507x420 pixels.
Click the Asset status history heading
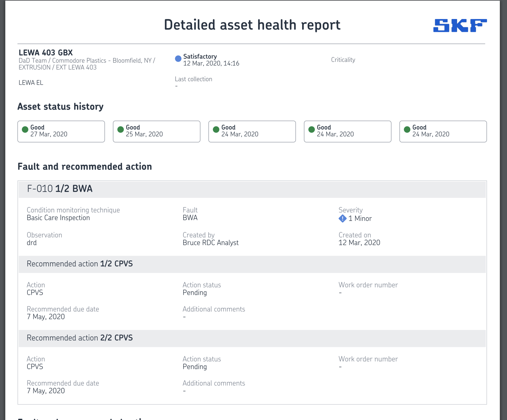[x=60, y=107]
